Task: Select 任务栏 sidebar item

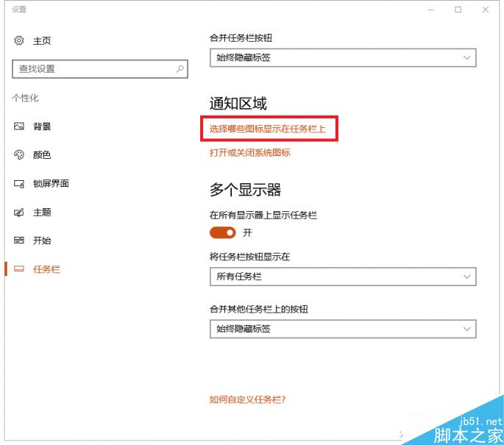Action: coord(46,269)
